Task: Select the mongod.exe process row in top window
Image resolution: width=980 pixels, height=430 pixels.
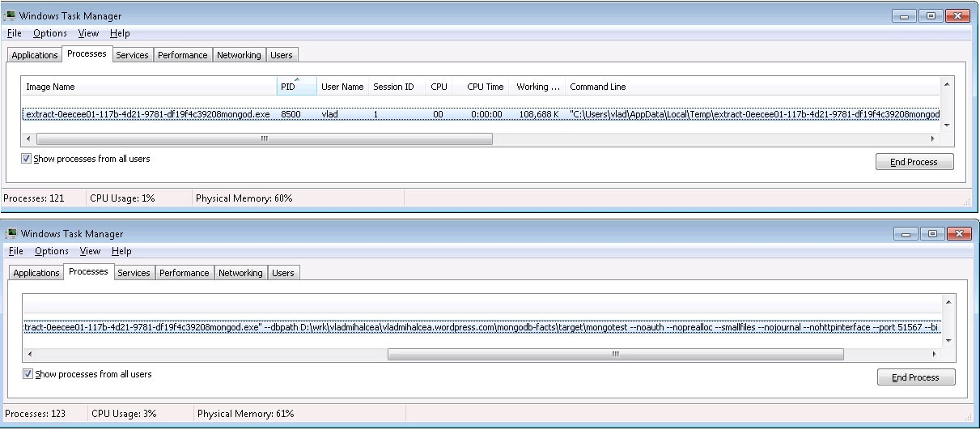Action: tap(481, 114)
